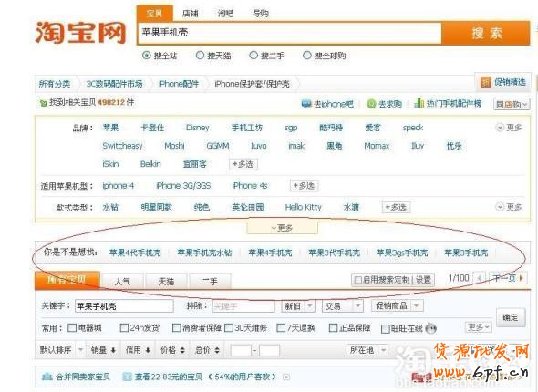Click the Taobao logo
The image size is (538, 392).
pyautogui.click(x=80, y=33)
